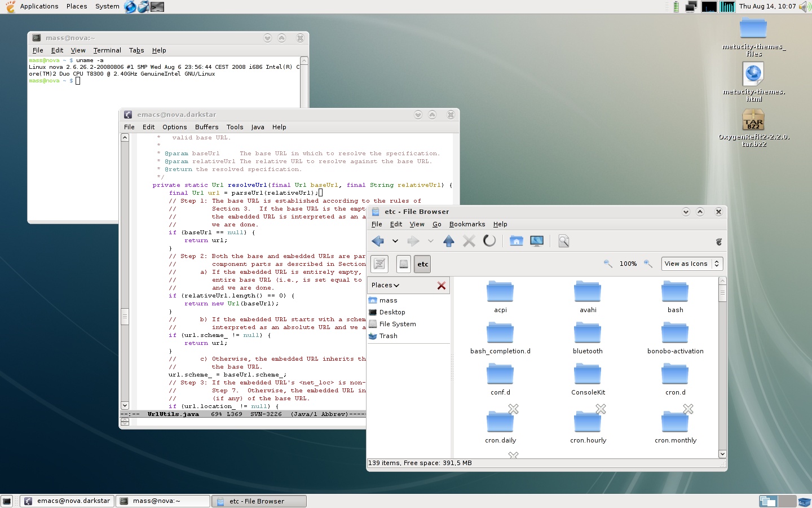Viewport: 812px width, 508px height.
Task: Click the terminal scrollbar up arrow
Action: click(304, 60)
